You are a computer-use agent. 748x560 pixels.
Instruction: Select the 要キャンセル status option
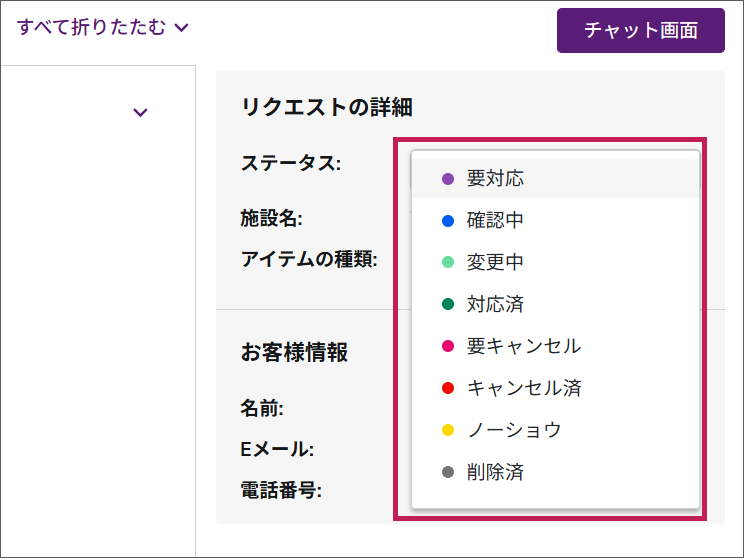pos(523,346)
